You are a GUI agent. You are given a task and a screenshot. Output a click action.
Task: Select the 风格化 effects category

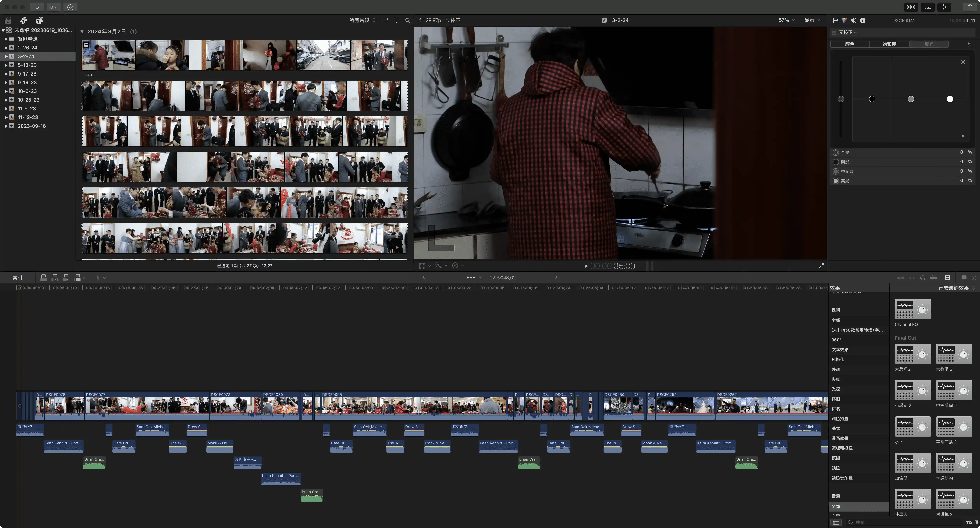pyautogui.click(x=838, y=360)
